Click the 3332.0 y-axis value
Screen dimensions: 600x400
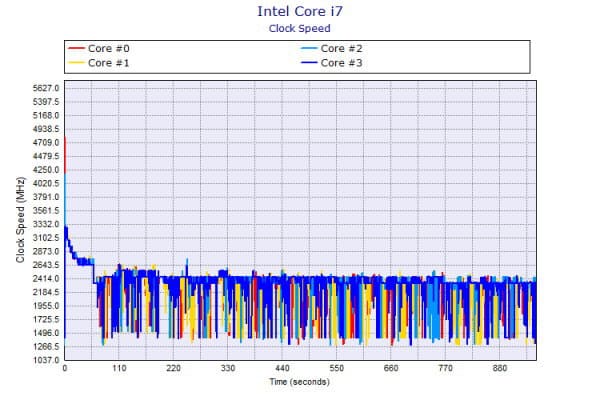(46, 224)
